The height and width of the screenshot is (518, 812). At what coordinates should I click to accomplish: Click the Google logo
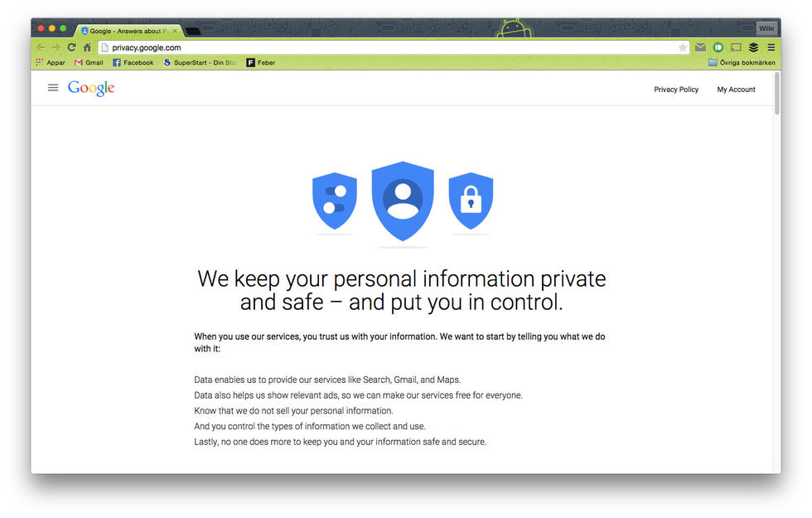pos(91,88)
